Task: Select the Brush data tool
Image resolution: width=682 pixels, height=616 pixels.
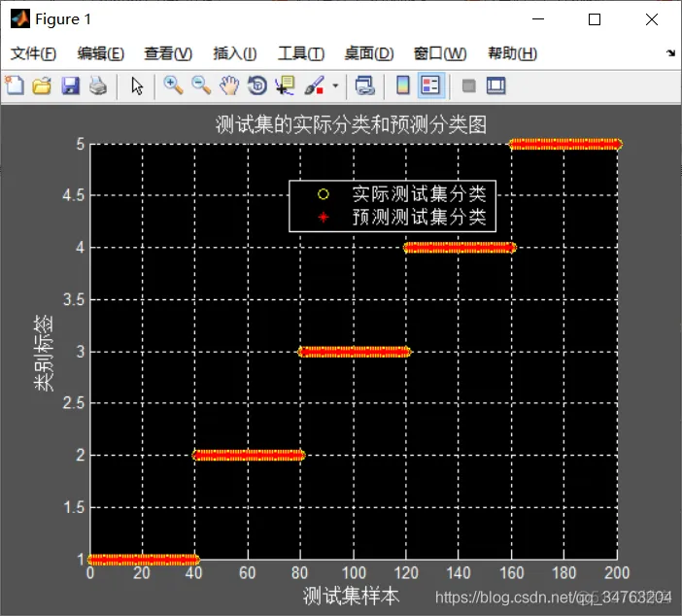Action: point(315,86)
